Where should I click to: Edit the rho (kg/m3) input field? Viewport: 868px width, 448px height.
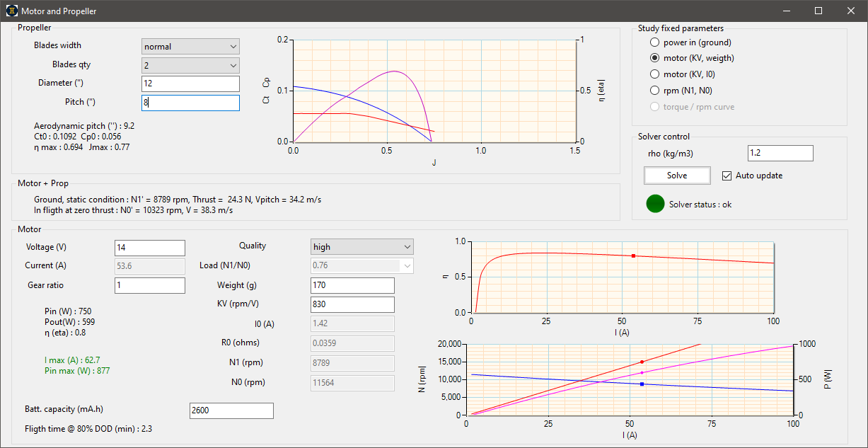[x=780, y=154]
